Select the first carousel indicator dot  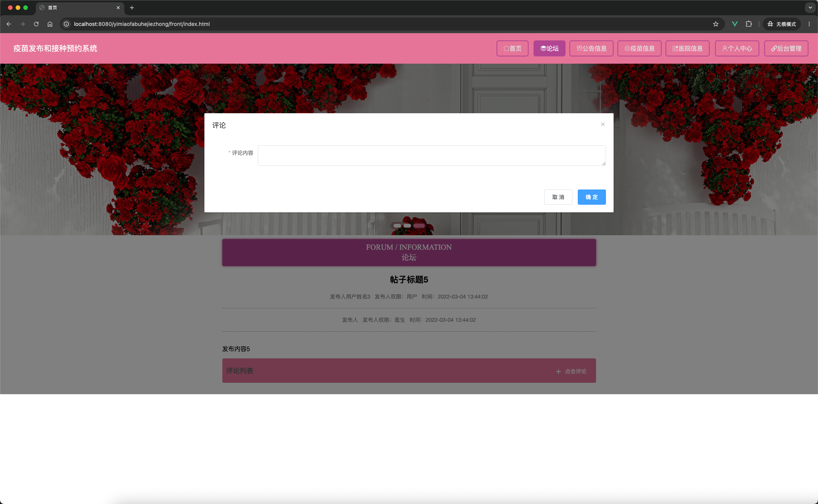coord(397,226)
